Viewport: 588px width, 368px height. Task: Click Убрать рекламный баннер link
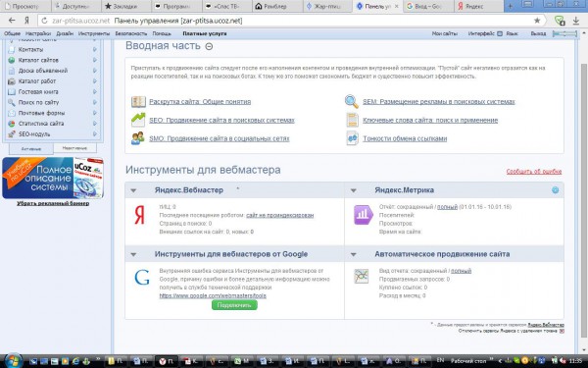pyautogui.click(x=53, y=203)
